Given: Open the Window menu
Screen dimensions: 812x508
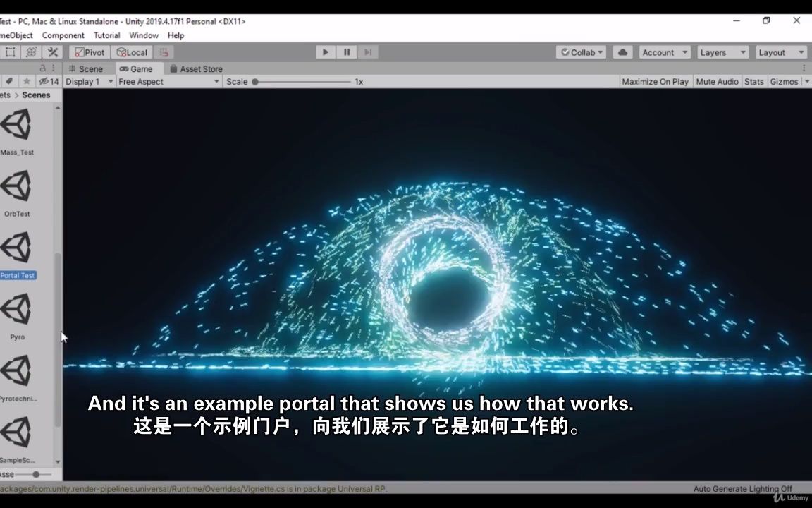Looking at the screenshot, I should pos(144,35).
